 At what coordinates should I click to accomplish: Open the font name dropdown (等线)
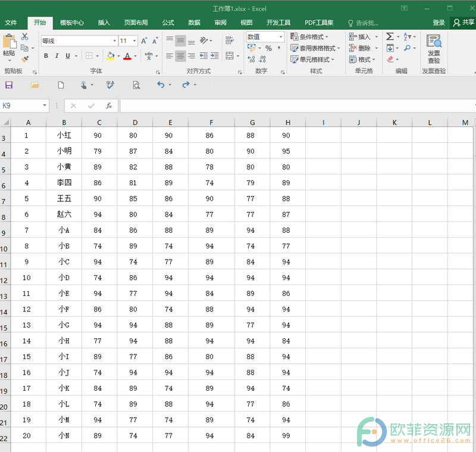pos(114,40)
